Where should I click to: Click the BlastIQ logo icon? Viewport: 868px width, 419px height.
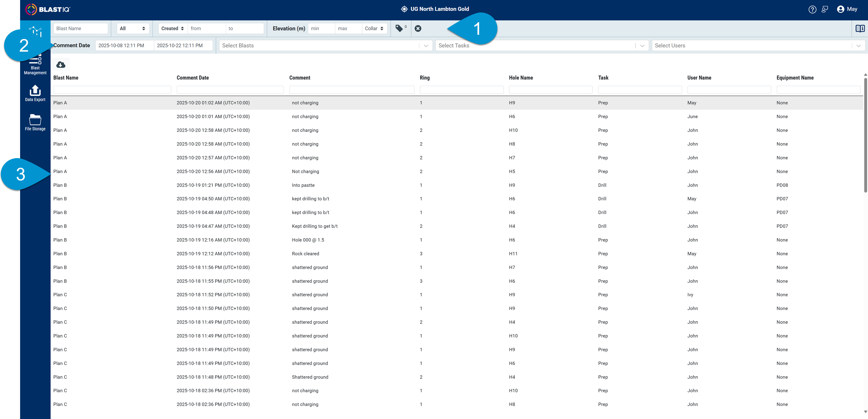tap(31, 9)
